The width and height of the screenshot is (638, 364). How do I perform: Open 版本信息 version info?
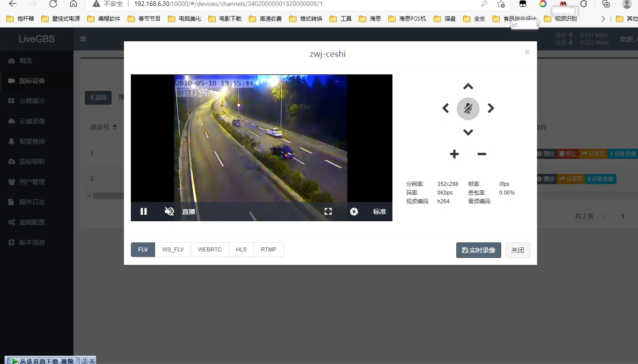point(37,242)
